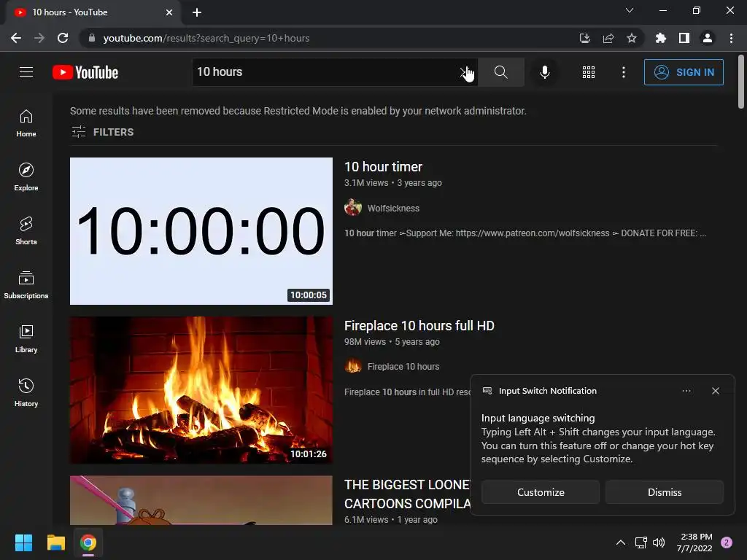View site info via the lock icon
This screenshot has height=560, width=747.
(x=92, y=38)
